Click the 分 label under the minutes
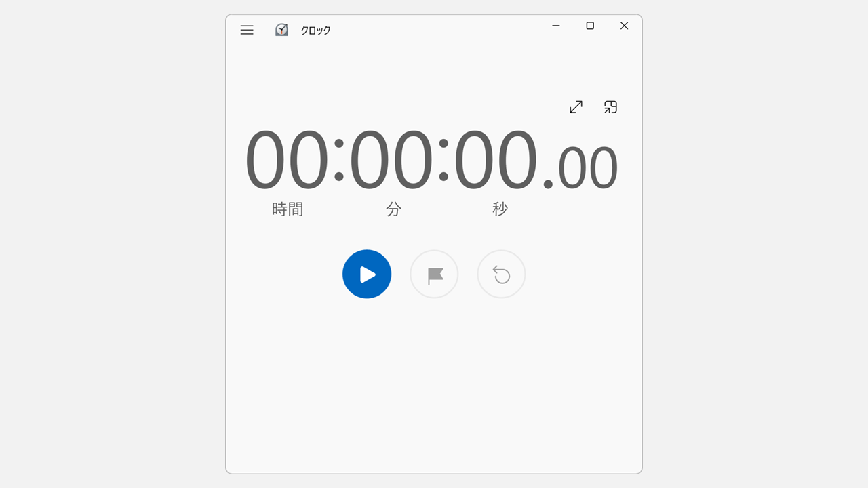This screenshot has width=868, height=488. pos(394,209)
